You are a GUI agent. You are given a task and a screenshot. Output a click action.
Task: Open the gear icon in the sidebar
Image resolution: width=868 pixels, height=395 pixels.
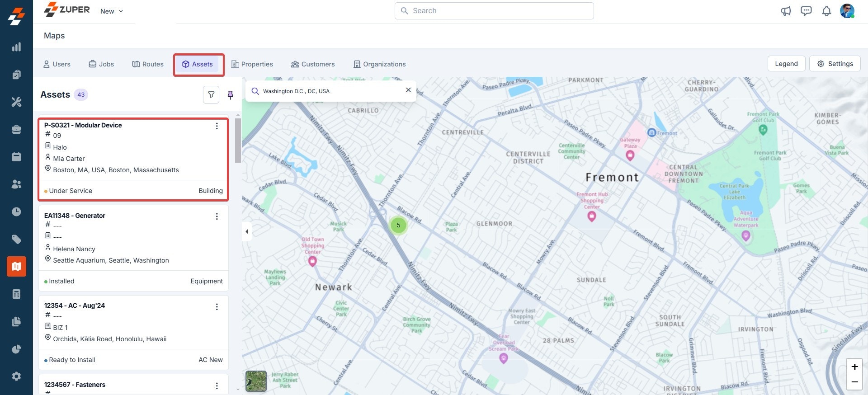(16, 376)
